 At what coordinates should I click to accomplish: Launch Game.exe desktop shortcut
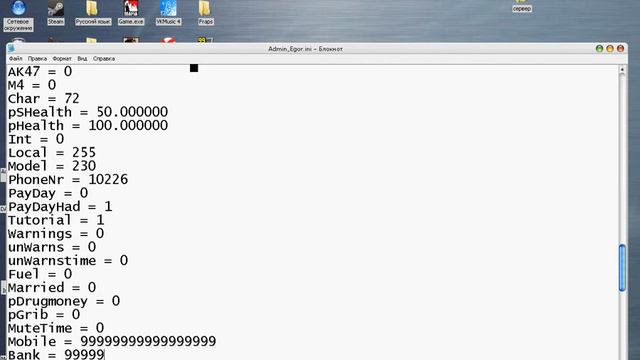pyautogui.click(x=131, y=13)
